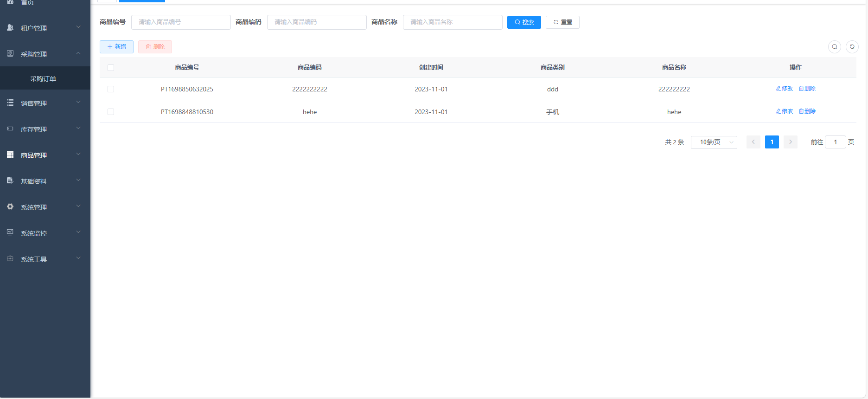Expand 库存管理 menu chevron

[x=78, y=128]
